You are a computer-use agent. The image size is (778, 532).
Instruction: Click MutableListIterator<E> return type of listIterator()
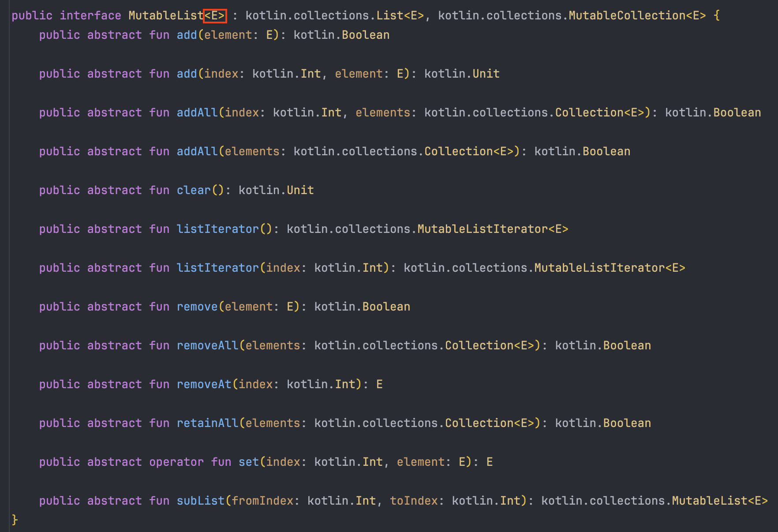pos(493,229)
